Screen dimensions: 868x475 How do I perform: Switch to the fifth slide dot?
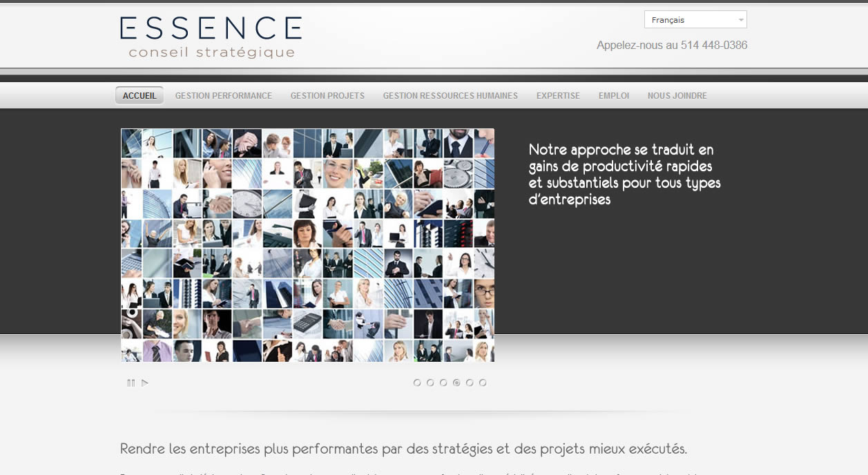pyautogui.click(x=470, y=382)
